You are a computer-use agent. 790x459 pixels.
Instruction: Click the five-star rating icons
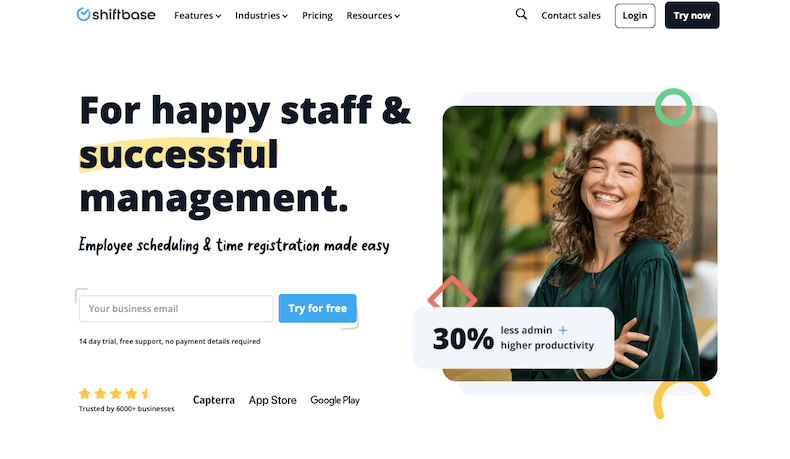click(x=115, y=394)
